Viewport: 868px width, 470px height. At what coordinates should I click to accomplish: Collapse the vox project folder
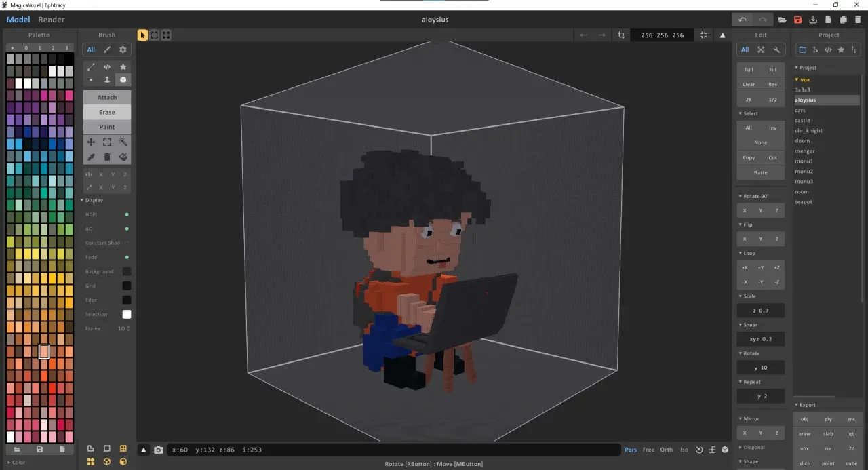798,79
